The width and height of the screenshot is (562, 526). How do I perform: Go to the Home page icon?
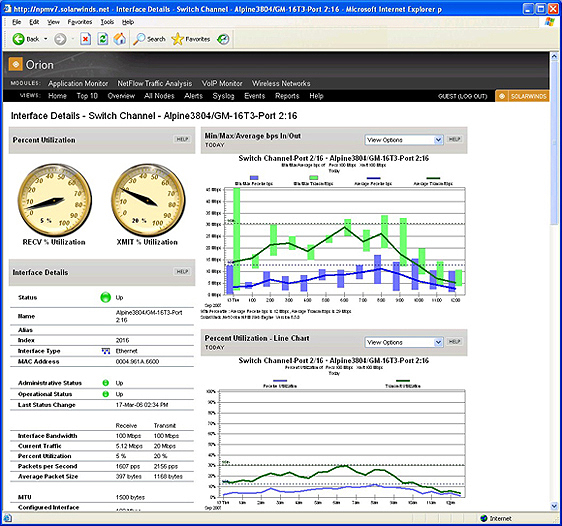pyautogui.click(x=120, y=39)
